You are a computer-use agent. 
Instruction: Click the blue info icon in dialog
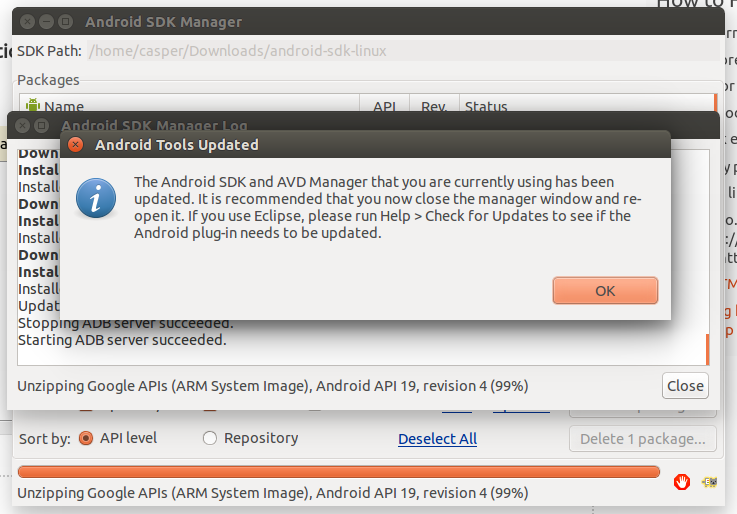tap(99, 197)
